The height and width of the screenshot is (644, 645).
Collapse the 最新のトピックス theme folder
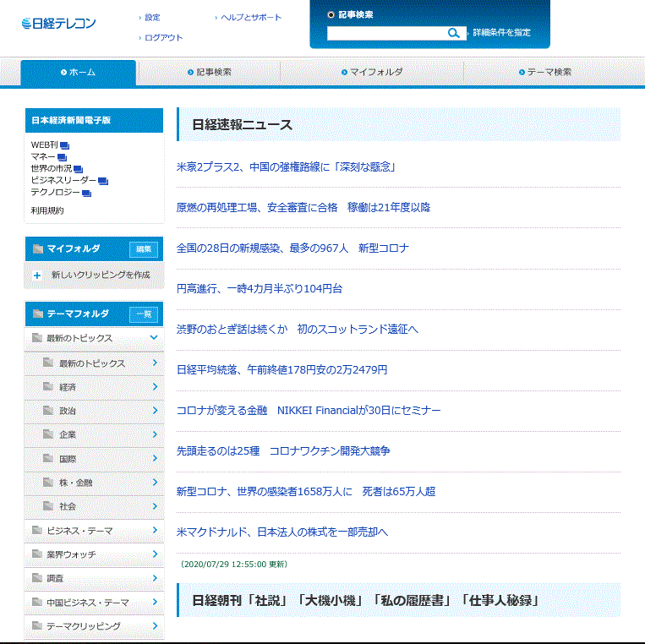pyautogui.click(x=153, y=338)
